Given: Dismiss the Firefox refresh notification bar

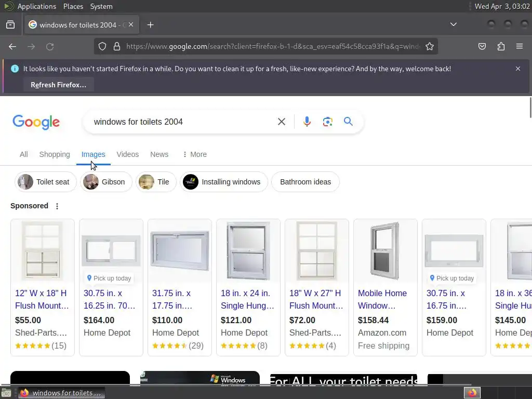Looking at the screenshot, I should coord(518,69).
